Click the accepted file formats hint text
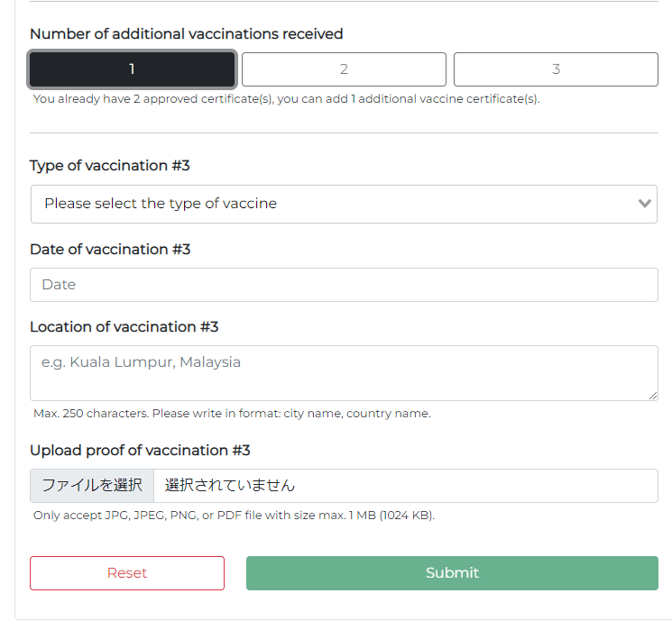 (234, 516)
